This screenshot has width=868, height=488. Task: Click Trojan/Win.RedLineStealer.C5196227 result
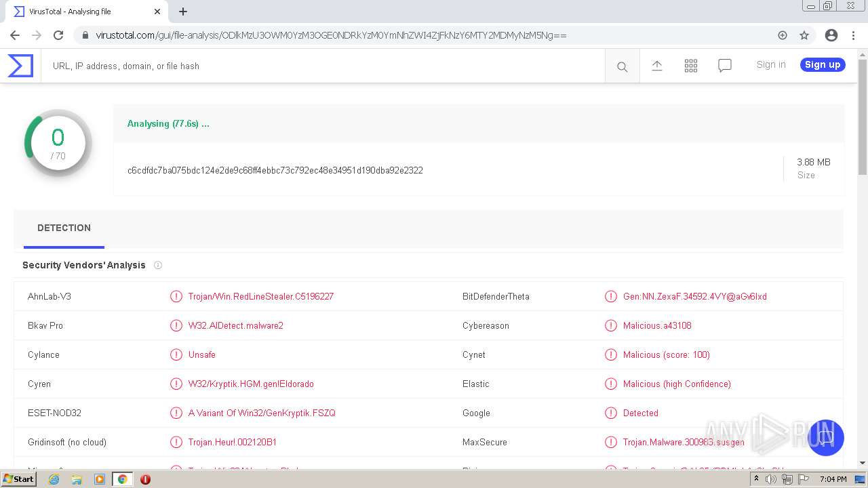click(261, 296)
